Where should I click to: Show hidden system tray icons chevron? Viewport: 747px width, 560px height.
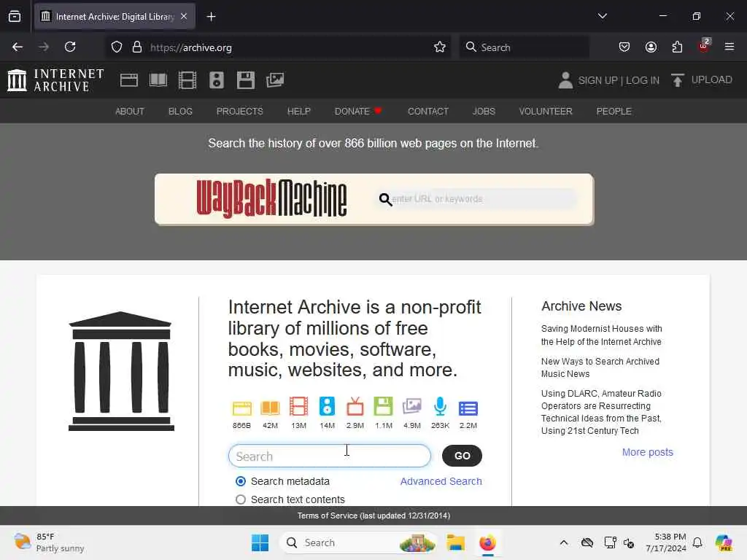point(564,542)
